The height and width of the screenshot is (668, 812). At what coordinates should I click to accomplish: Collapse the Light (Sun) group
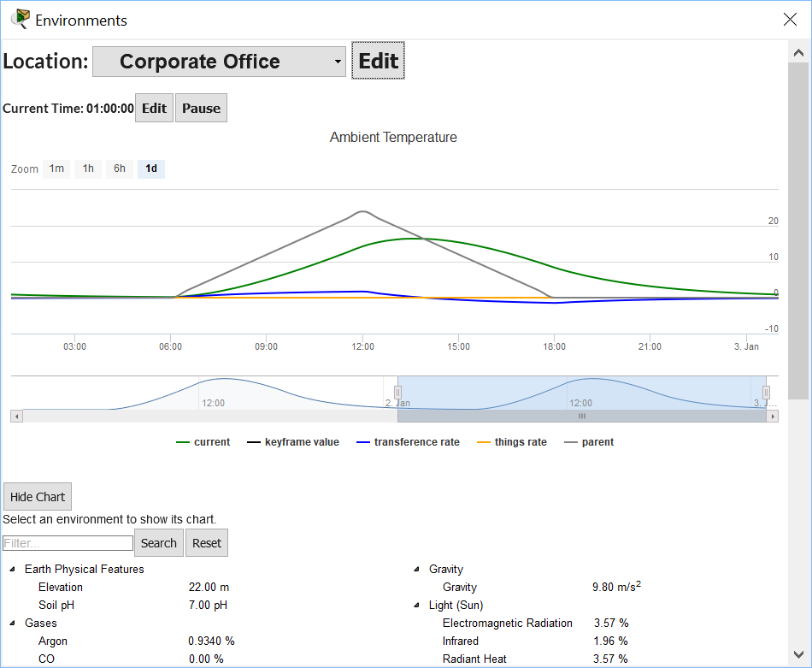click(417, 606)
